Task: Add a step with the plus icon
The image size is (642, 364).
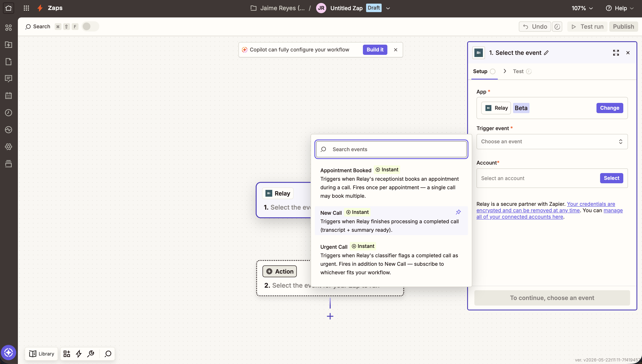Action: tap(330, 316)
